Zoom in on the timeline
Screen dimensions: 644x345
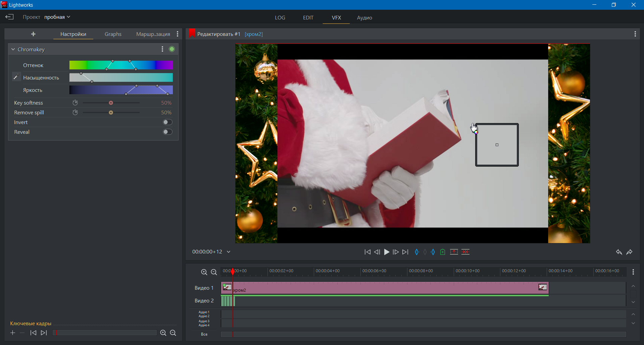pyautogui.click(x=204, y=272)
